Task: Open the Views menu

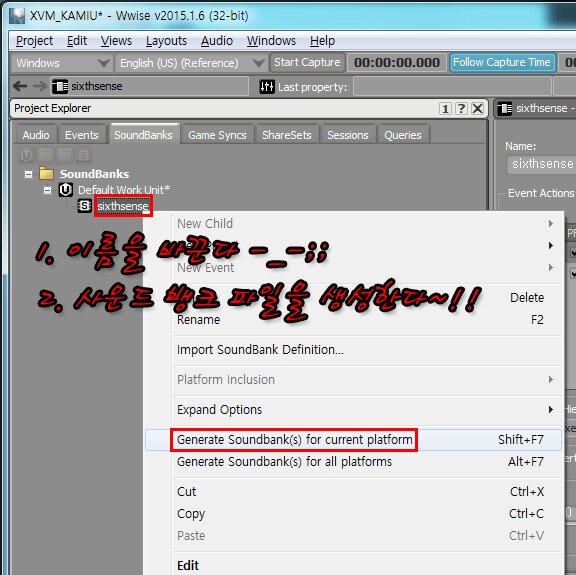Action: 116,41
